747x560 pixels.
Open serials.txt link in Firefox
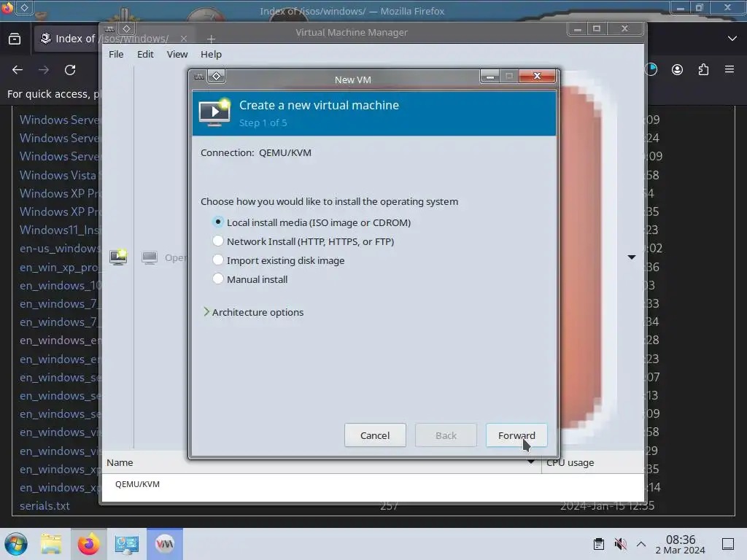pyautogui.click(x=44, y=506)
